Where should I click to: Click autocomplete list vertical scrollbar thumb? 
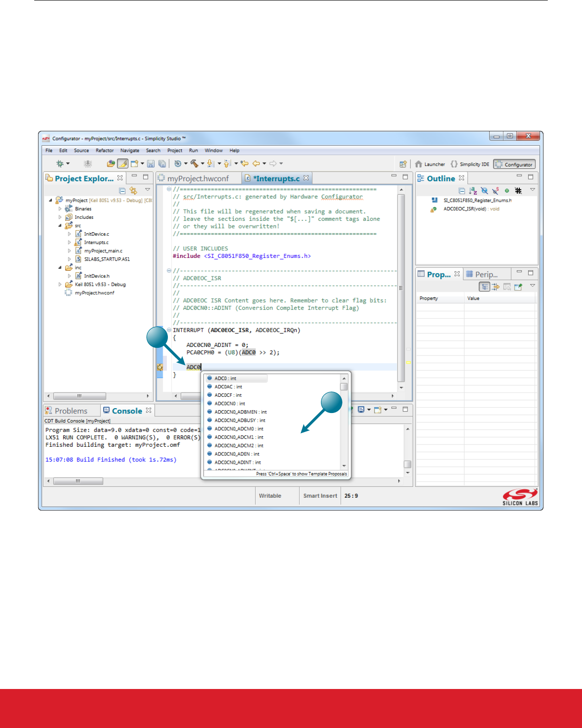(344, 387)
